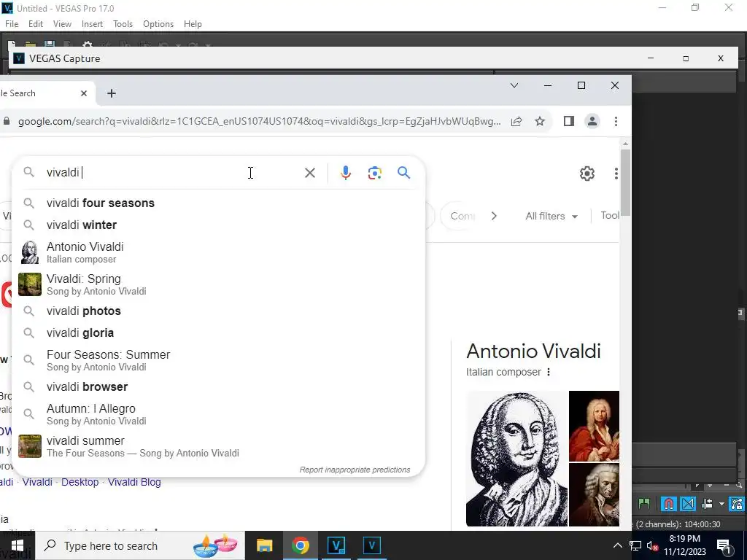Select Vivaldi: Spring song suggestion
747x560 pixels.
[219, 284]
